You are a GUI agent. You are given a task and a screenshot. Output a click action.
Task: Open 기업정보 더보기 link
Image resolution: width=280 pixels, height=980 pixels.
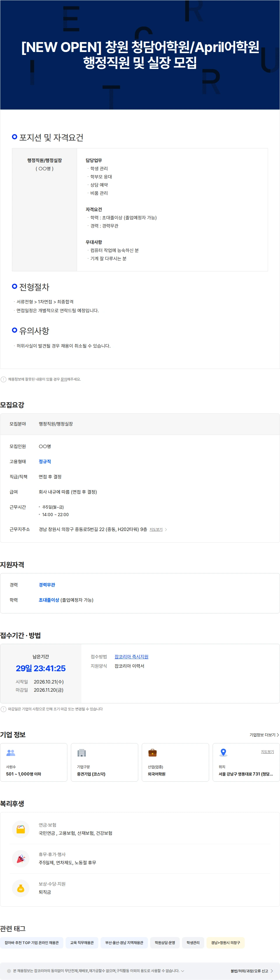[264, 735]
